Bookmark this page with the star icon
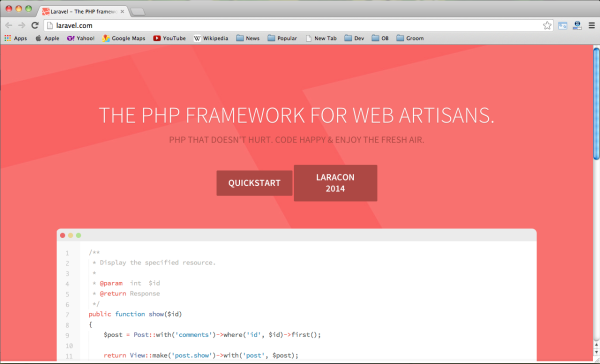 coord(547,25)
